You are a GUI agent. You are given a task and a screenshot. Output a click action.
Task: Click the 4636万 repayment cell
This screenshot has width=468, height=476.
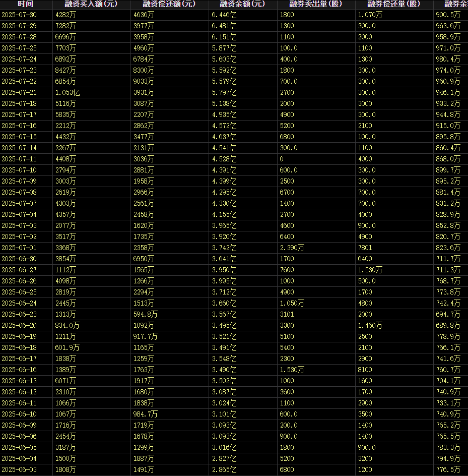[x=144, y=15]
